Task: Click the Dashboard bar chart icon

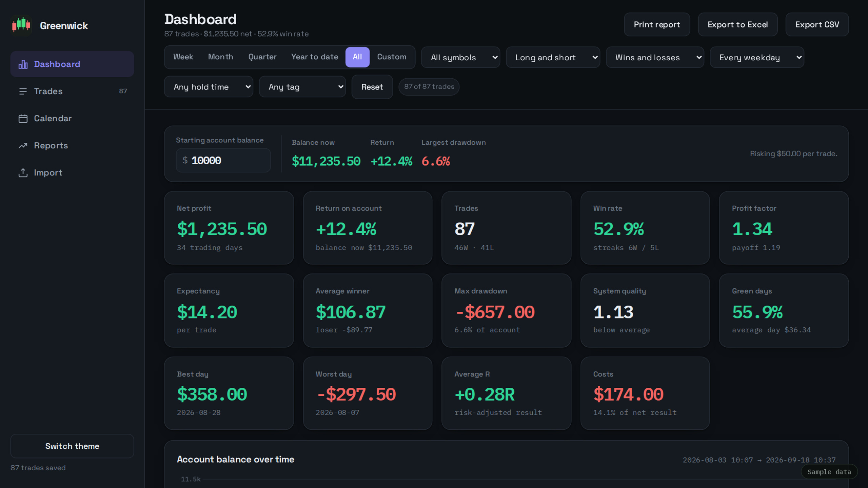Action: 23,64
